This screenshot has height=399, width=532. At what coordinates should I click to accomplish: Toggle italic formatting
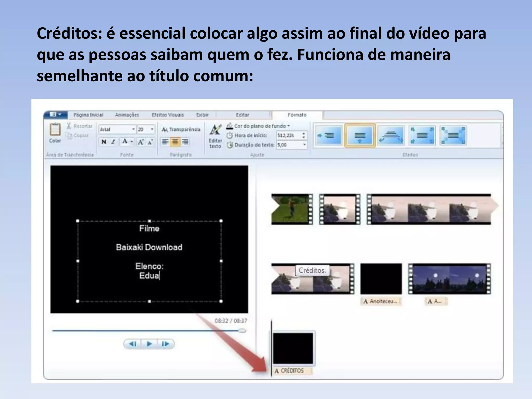coord(113,142)
